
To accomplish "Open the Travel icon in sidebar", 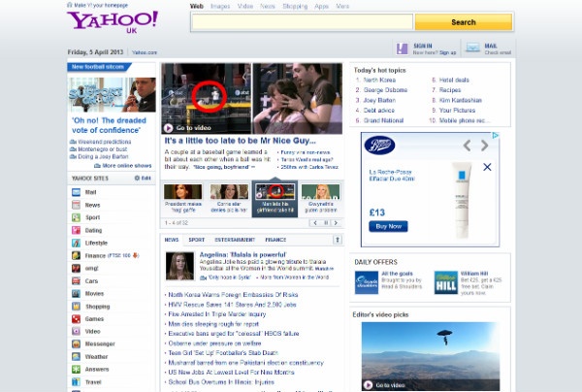I will [76, 381].
